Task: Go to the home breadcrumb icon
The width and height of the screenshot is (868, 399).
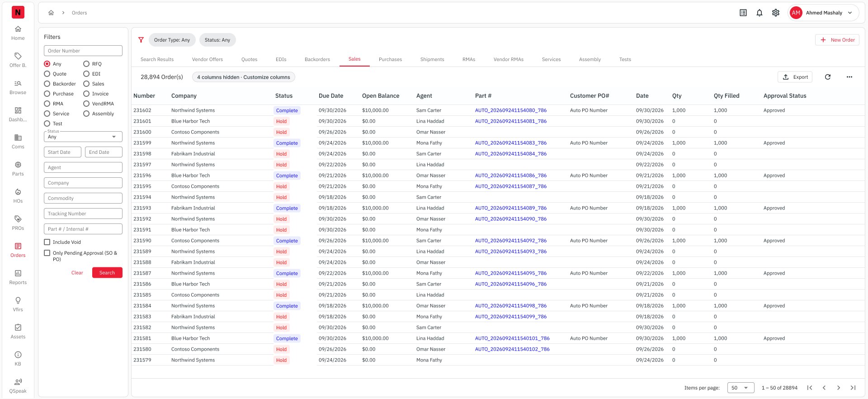Action: [x=51, y=13]
